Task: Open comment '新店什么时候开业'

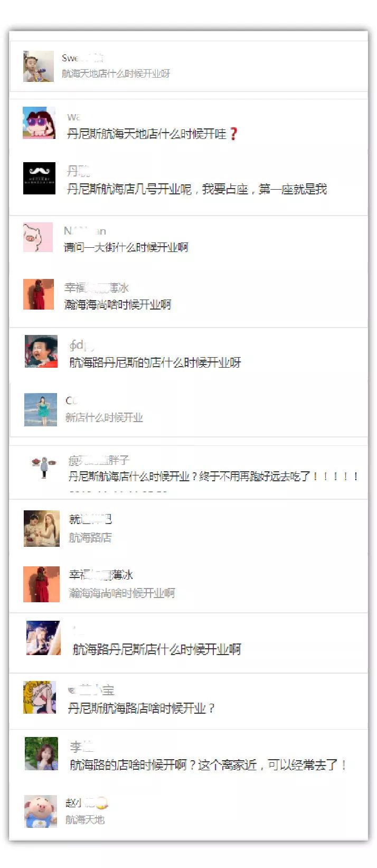Action: pos(104,417)
